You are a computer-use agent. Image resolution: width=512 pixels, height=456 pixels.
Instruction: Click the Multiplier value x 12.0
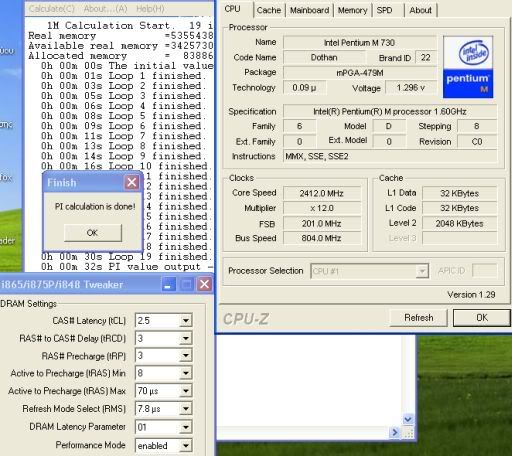(x=322, y=208)
